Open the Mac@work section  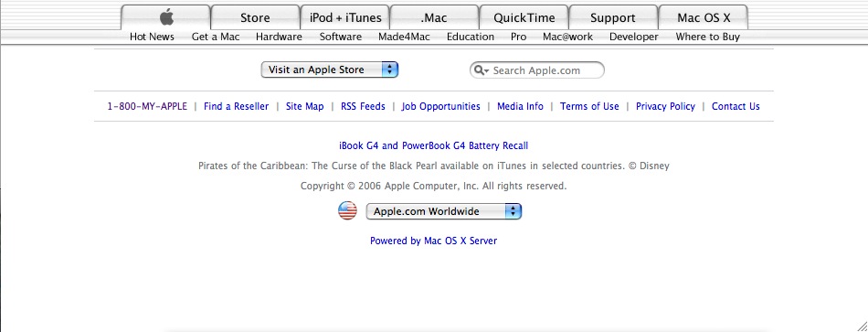point(567,37)
